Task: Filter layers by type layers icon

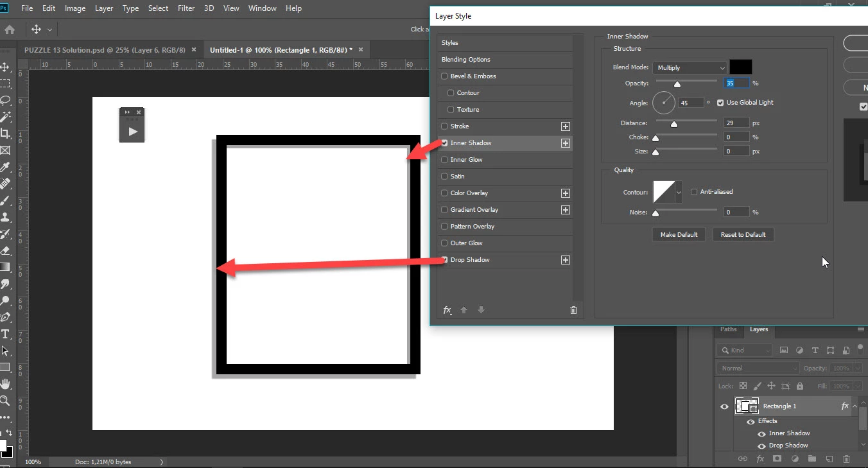Action: pos(815,350)
